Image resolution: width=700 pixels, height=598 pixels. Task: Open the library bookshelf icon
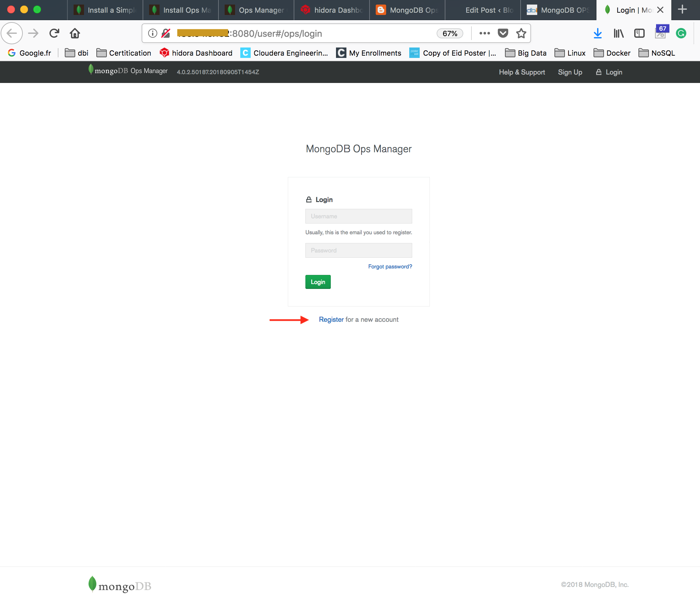tap(619, 33)
